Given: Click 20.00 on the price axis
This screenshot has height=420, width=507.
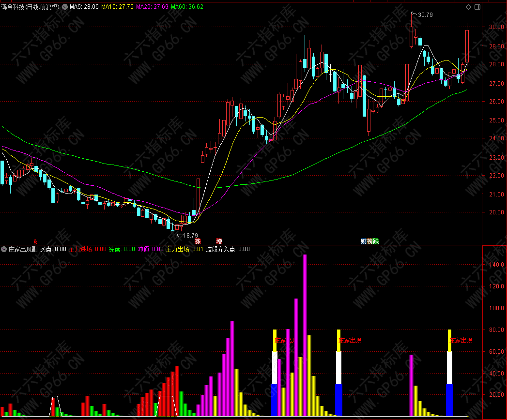Looking at the screenshot, I should pyautogui.click(x=496, y=212).
